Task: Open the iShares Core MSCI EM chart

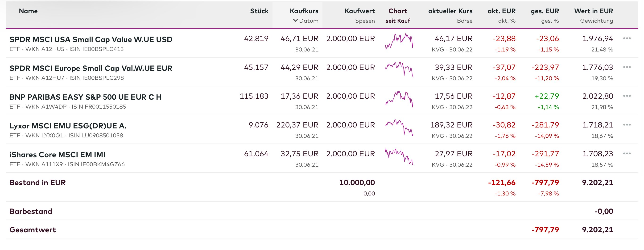Action: click(x=399, y=157)
